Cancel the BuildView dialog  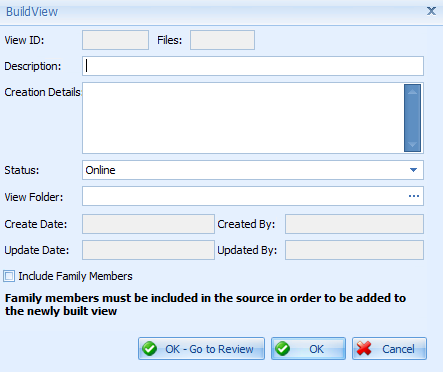point(389,349)
